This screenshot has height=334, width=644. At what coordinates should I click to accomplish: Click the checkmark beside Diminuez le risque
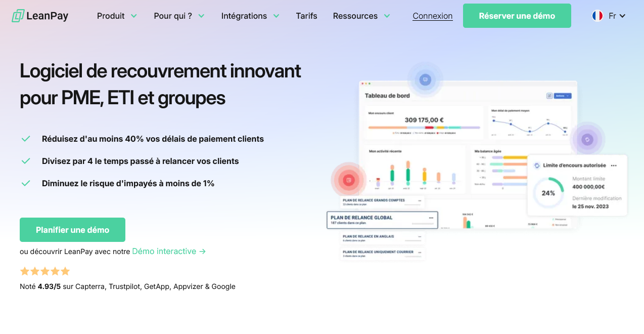point(25,183)
